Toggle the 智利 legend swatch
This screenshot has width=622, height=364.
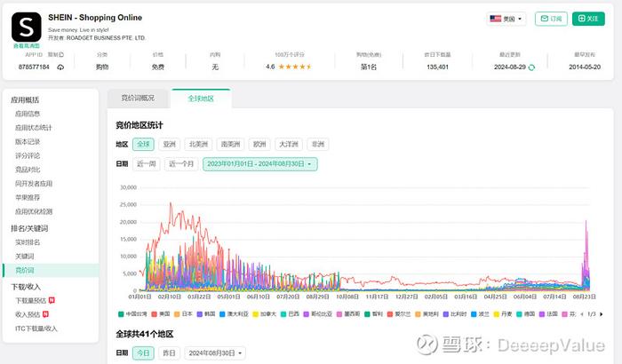[x=367, y=314]
